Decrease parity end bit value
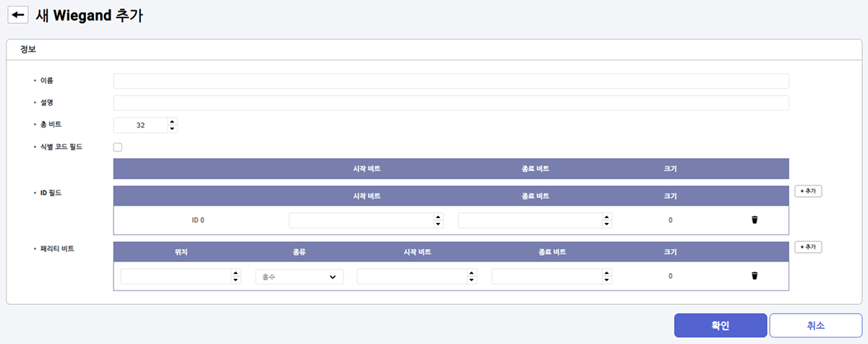The image size is (868, 344). point(607,280)
